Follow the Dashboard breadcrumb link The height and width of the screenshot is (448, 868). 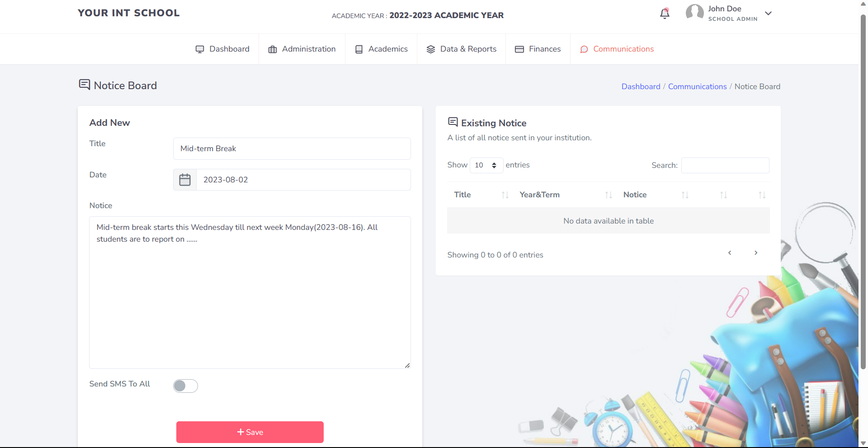coord(641,86)
